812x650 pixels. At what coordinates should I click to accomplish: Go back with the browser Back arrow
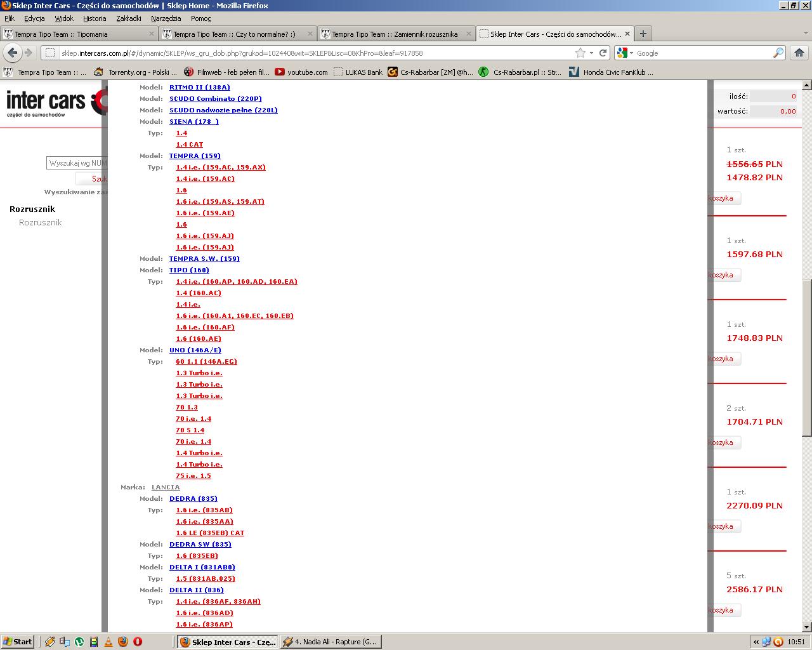13,53
